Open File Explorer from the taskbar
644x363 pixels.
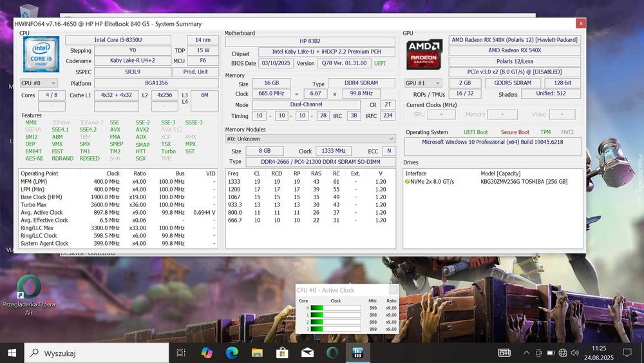tap(257, 353)
